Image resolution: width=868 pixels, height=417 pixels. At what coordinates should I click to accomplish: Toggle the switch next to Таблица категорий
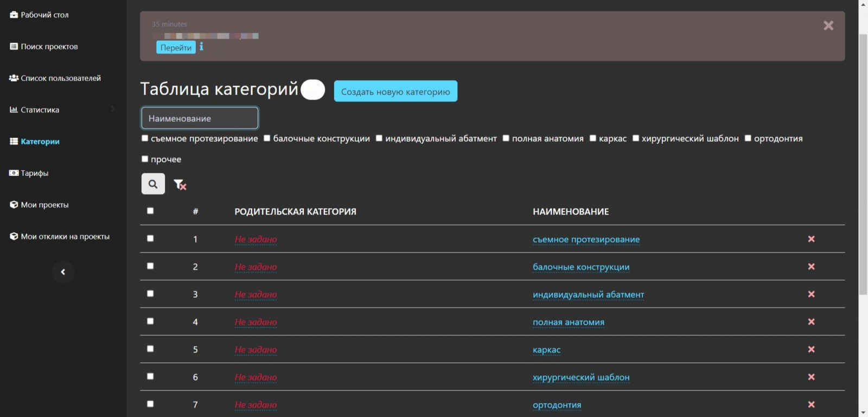pyautogui.click(x=313, y=90)
